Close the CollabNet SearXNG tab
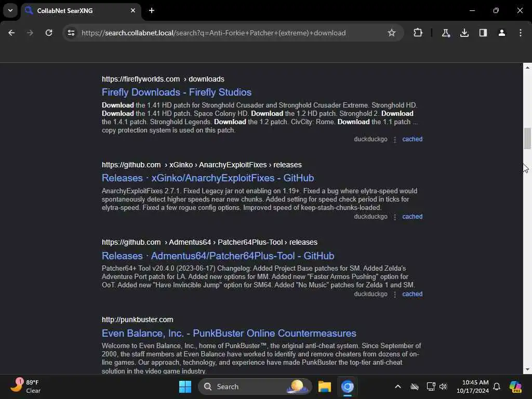The image size is (532, 399). click(x=133, y=10)
